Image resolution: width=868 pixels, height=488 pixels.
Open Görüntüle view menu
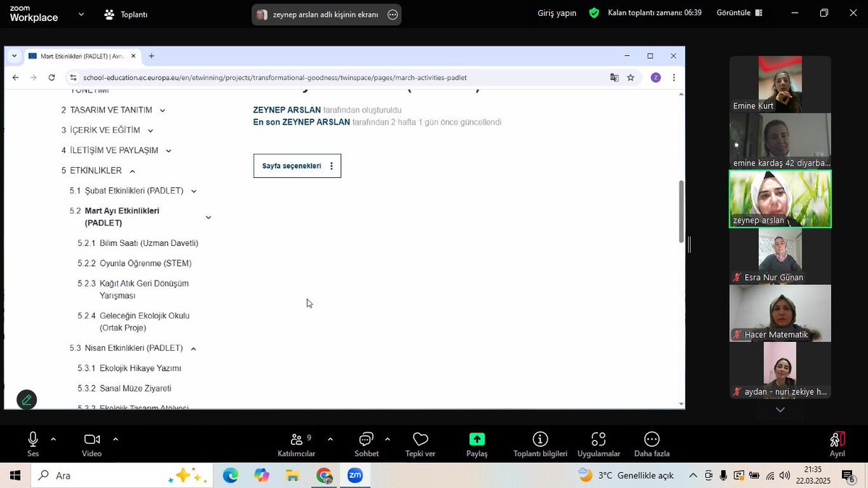click(x=739, y=13)
